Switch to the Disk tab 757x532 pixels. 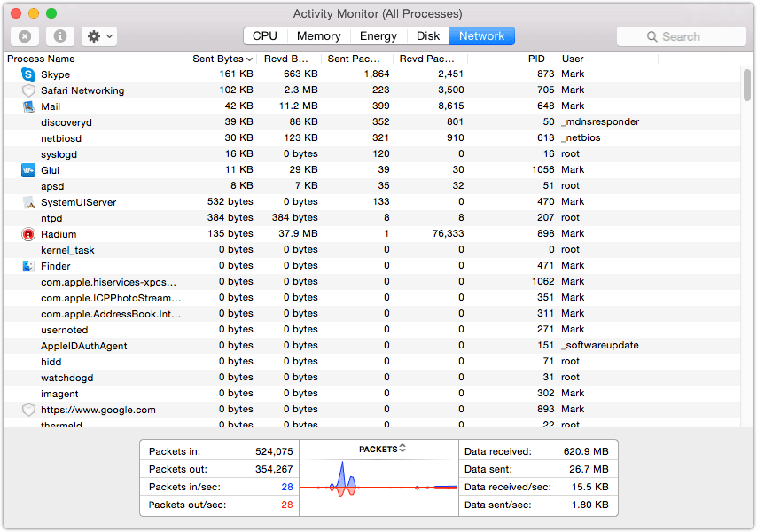(x=428, y=36)
